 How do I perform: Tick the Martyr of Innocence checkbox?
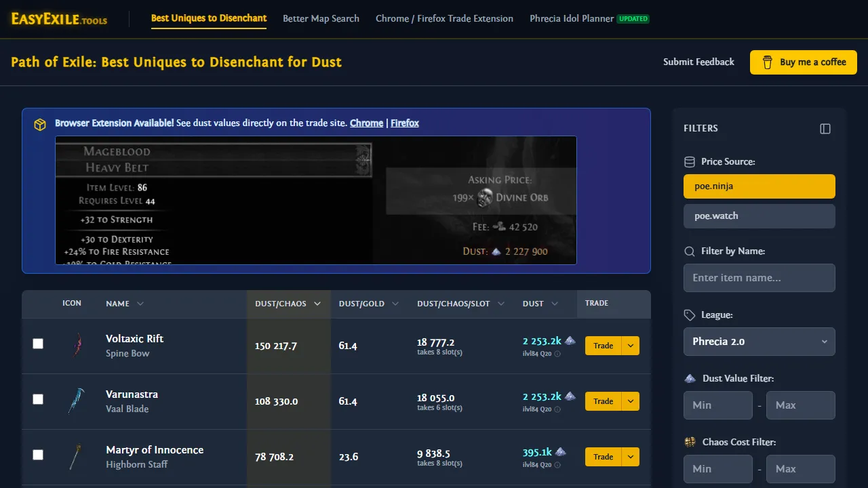click(38, 455)
